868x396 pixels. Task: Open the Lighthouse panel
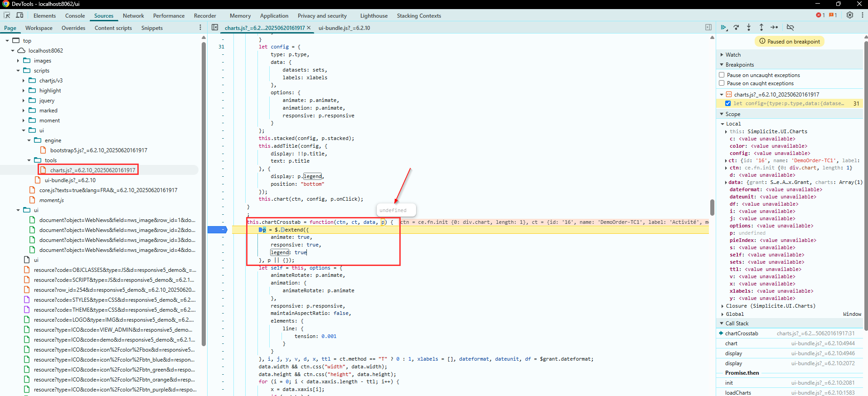[x=373, y=15]
